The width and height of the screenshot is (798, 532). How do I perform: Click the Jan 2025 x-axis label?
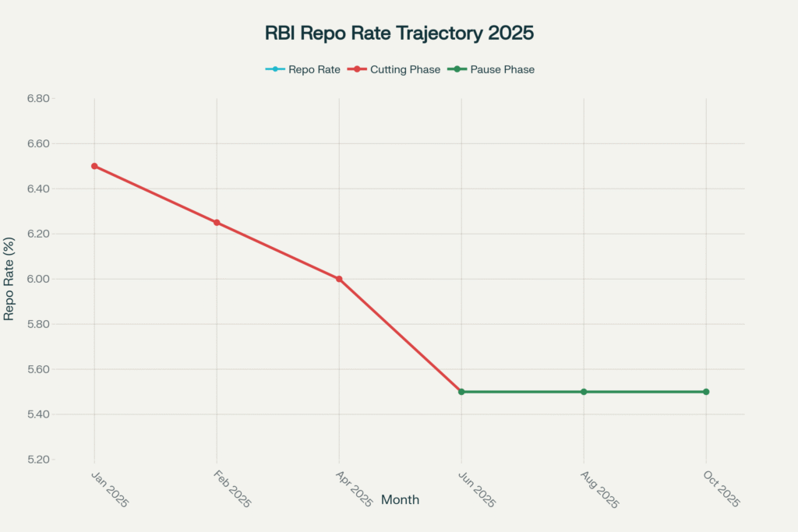111,489
